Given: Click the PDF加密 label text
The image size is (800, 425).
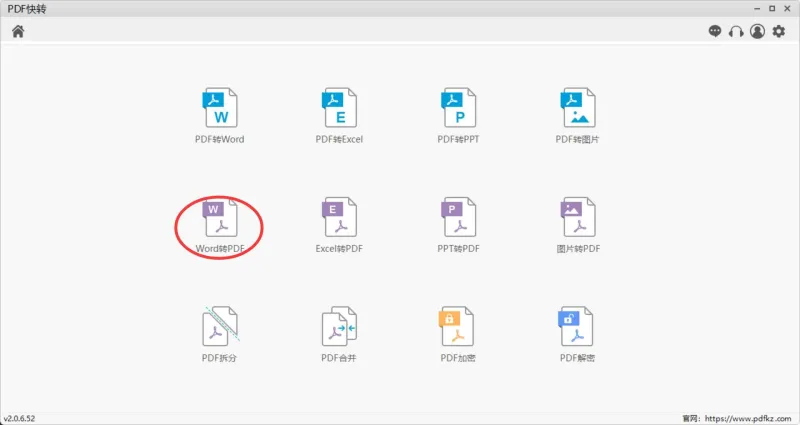Looking at the screenshot, I should (458, 358).
